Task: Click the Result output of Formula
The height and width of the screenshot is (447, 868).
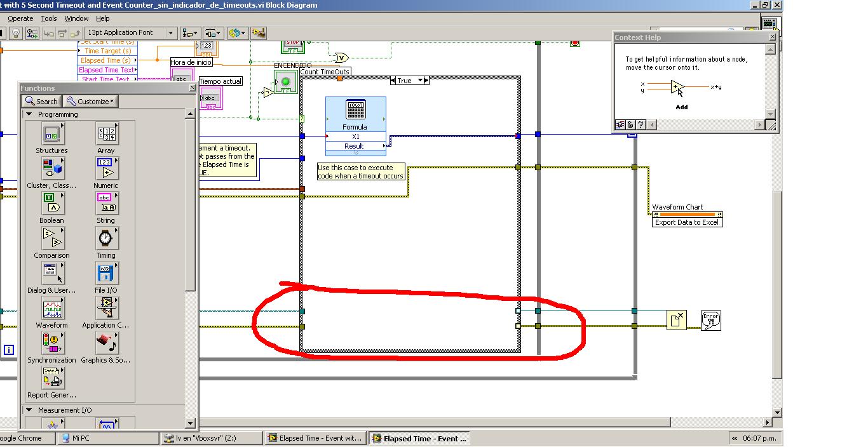Action: pyautogui.click(x=355, y=146)
